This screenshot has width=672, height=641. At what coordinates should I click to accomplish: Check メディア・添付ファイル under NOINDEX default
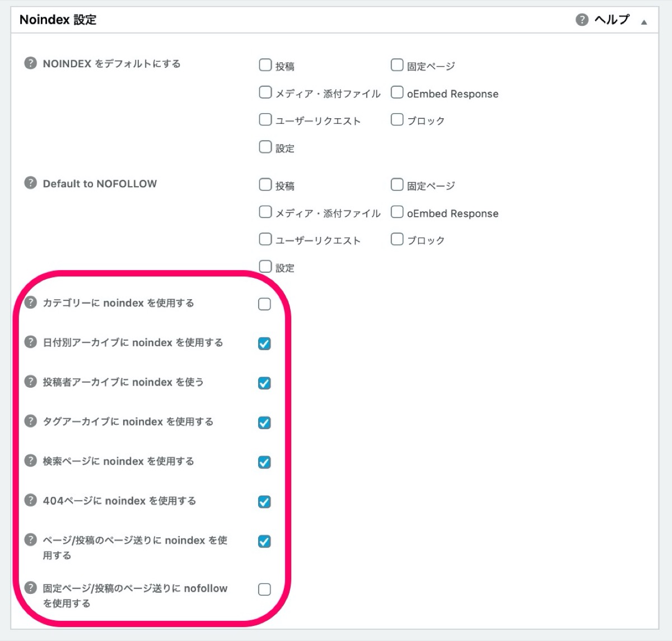(x=265, y=92)
